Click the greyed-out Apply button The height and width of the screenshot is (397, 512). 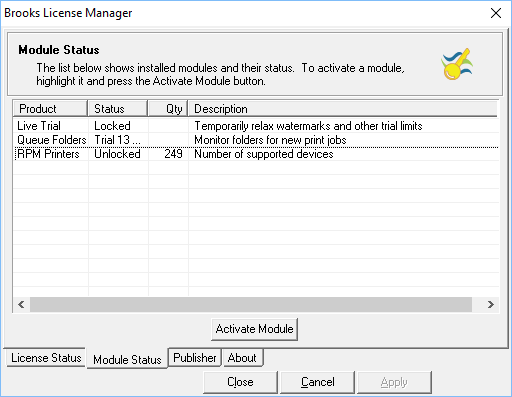394,382
